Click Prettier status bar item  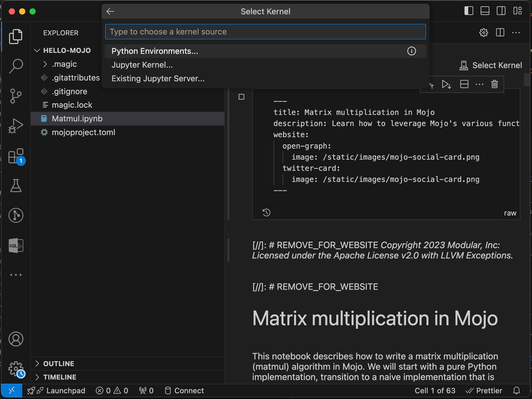click(x=484, y=390)
